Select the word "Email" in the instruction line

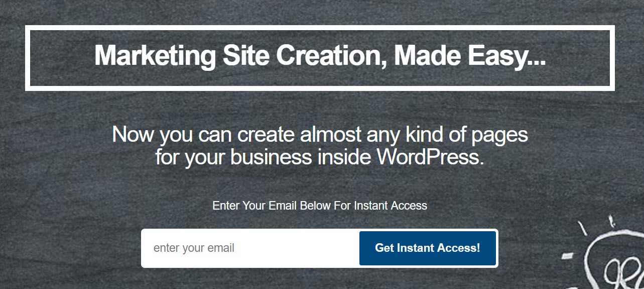pos(283,206)
